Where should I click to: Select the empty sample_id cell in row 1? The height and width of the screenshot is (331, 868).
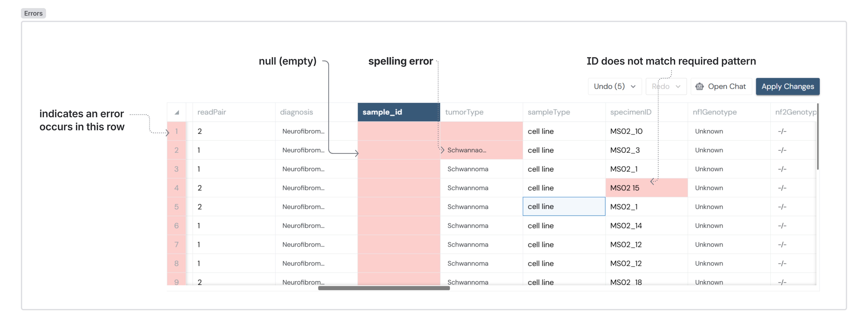pyautogui.click(x=398, y=131)
